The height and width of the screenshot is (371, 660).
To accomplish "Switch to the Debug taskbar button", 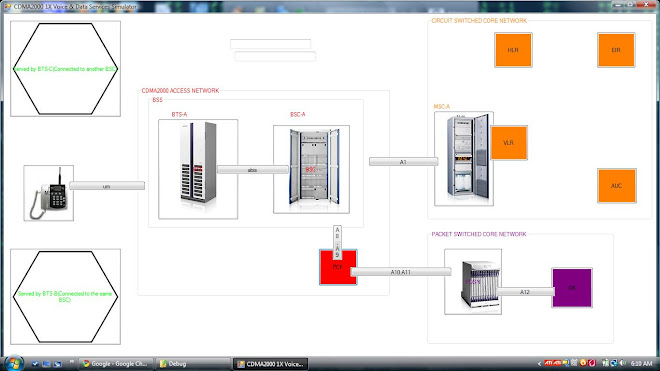I will pos(193,364).
